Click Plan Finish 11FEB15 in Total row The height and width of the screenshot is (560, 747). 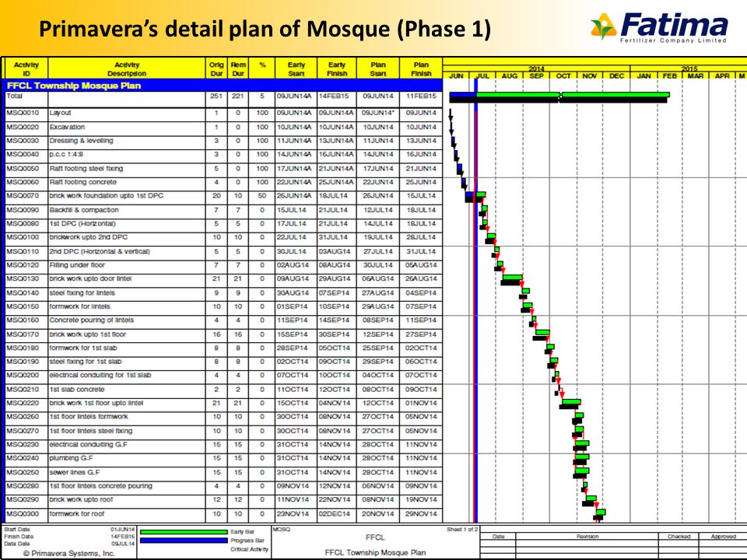[x=421, y=96]
